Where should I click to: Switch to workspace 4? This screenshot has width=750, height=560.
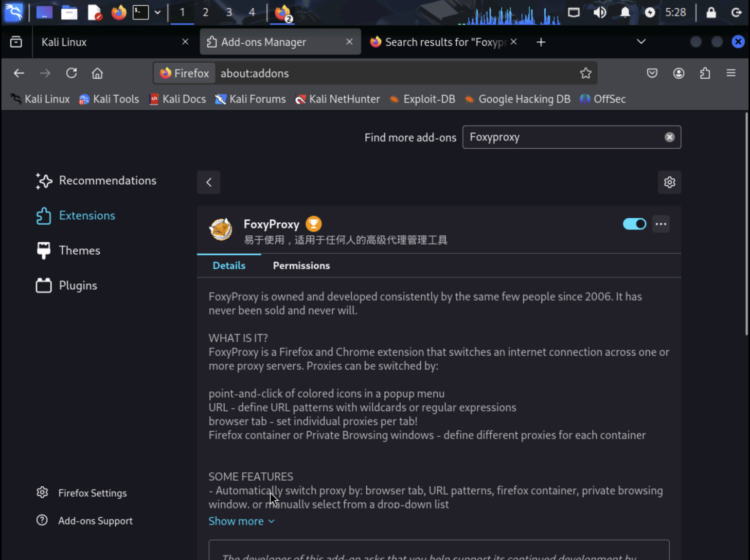click(x=252, y=13)
